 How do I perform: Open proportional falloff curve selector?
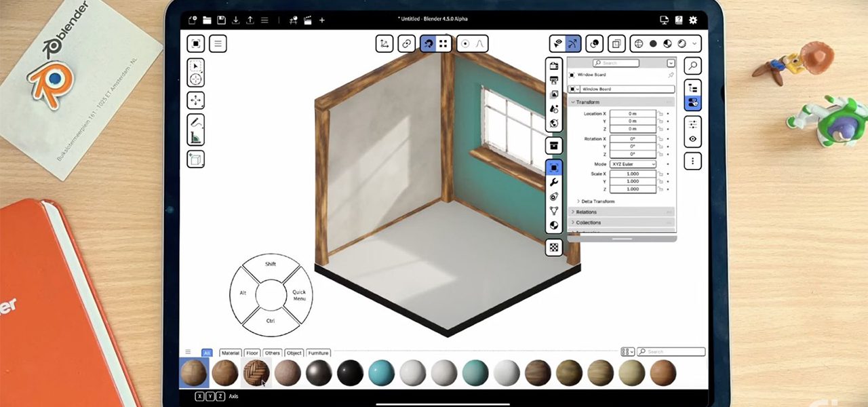pos(480,43)
